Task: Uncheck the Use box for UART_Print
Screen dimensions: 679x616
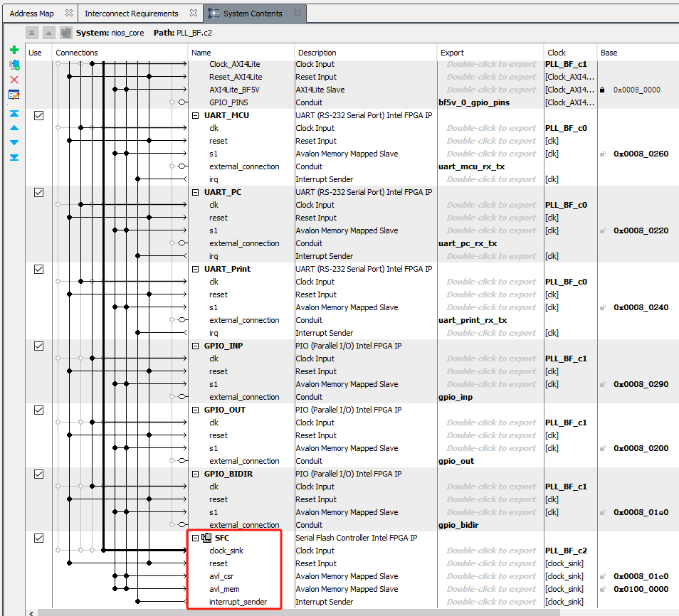Action: point(38,269)
